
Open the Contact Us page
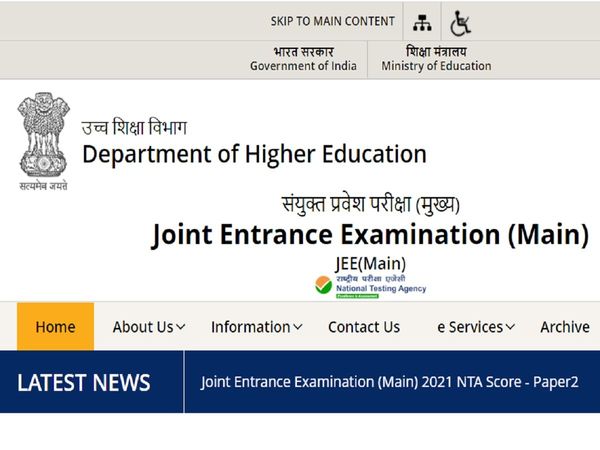(364, 327)
